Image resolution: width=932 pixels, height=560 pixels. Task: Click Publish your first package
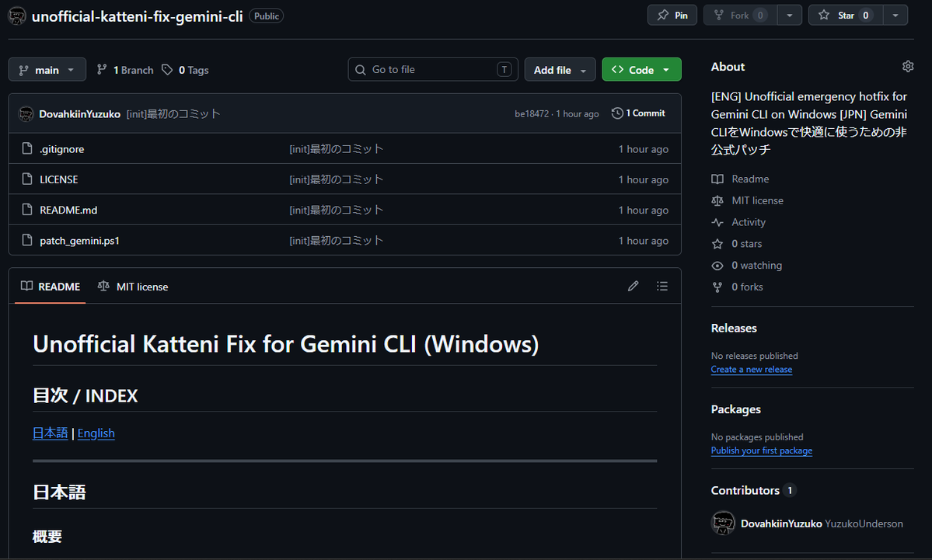pos(762,450)
